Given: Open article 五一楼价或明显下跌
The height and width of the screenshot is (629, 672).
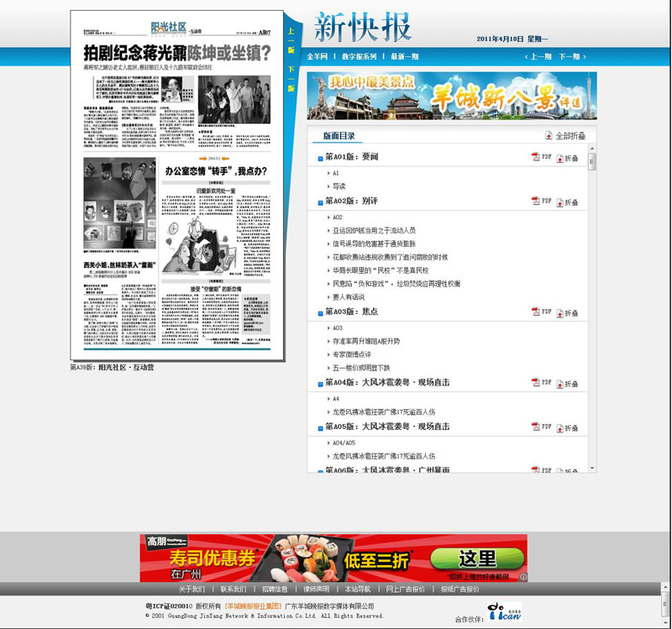Looking at the screenshot, I should pyautogui.click(x=361, y=368).
